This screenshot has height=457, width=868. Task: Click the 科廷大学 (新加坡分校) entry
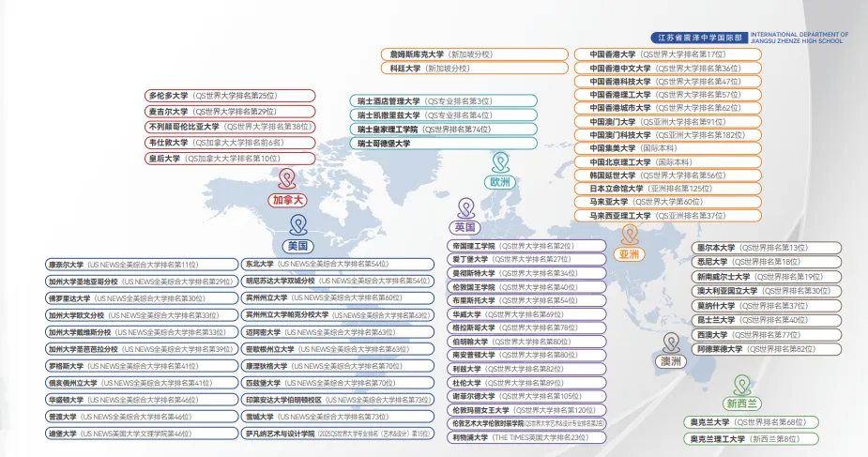pyautogui.click(x=475, y=69)
